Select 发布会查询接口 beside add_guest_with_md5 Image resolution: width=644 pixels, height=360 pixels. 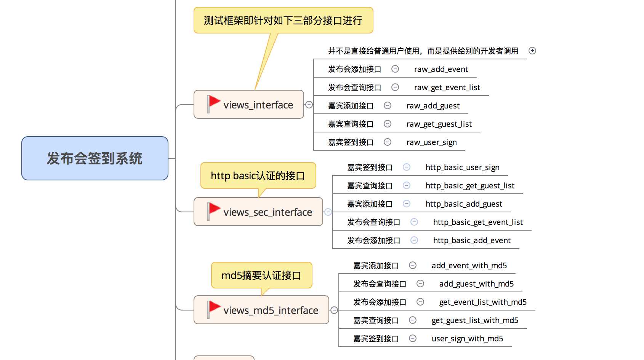point(380,284)
